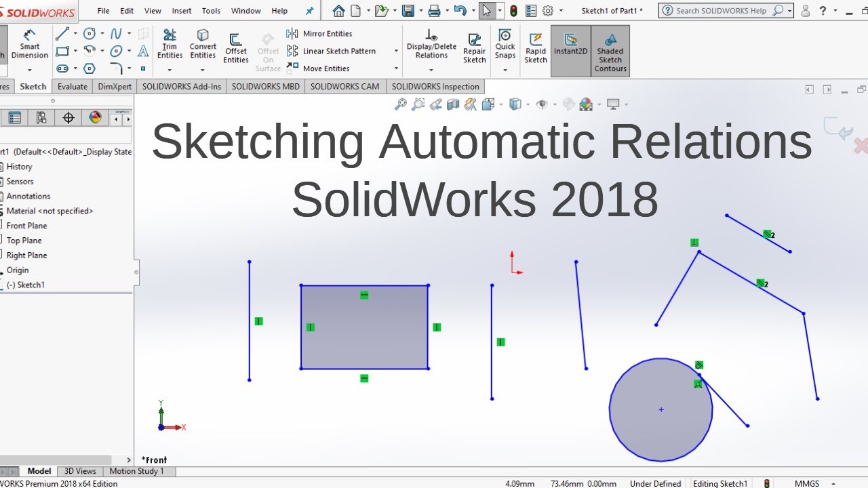Open the Tools menu
Viewport: 868px width, 488px height.
pos(211,11)
